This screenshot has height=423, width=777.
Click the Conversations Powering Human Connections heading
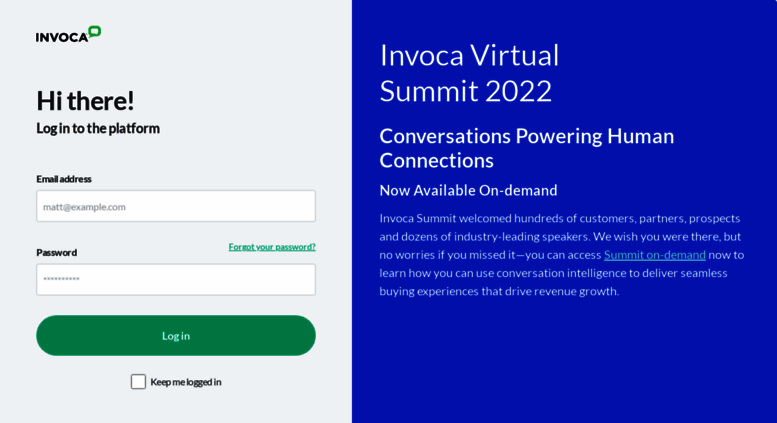coord(527,148)
